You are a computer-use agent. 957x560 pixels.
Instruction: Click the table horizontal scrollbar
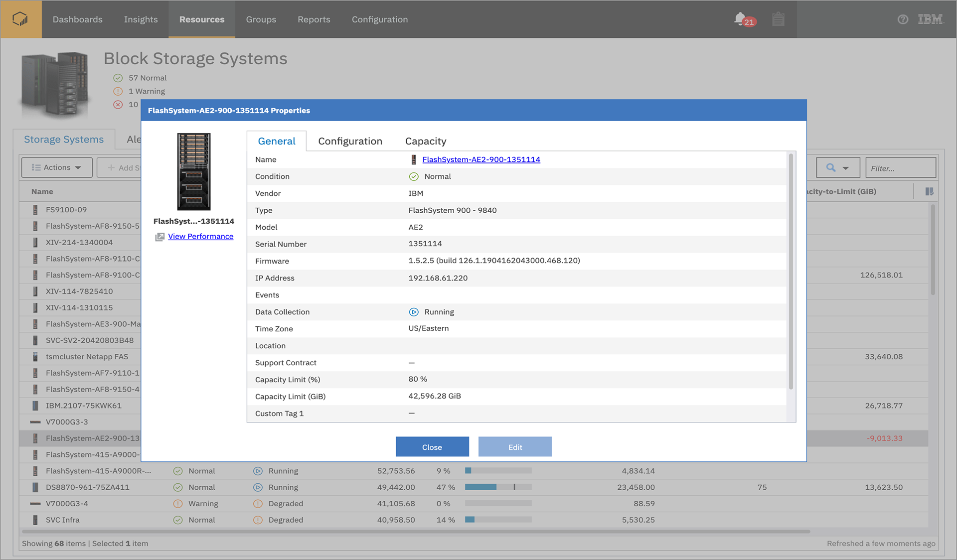pyautogui.click(x=416, y=532)
